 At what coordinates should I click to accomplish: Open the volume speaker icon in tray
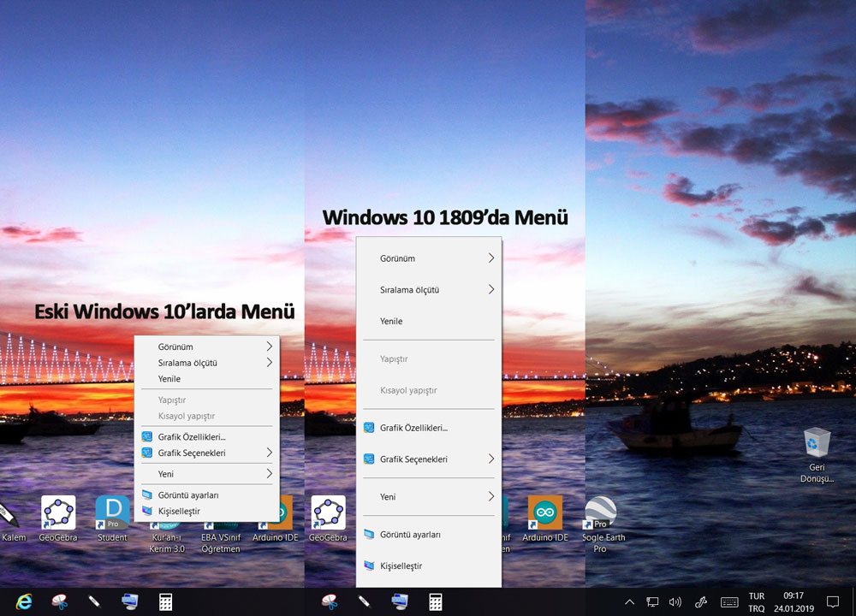click(675, 601)
